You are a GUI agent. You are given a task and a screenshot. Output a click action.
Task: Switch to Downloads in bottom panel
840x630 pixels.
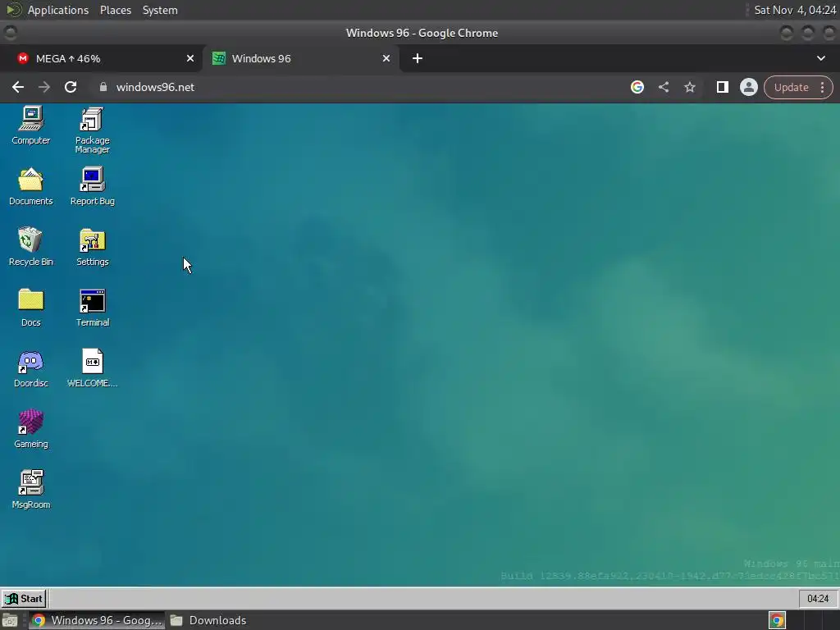208,620
